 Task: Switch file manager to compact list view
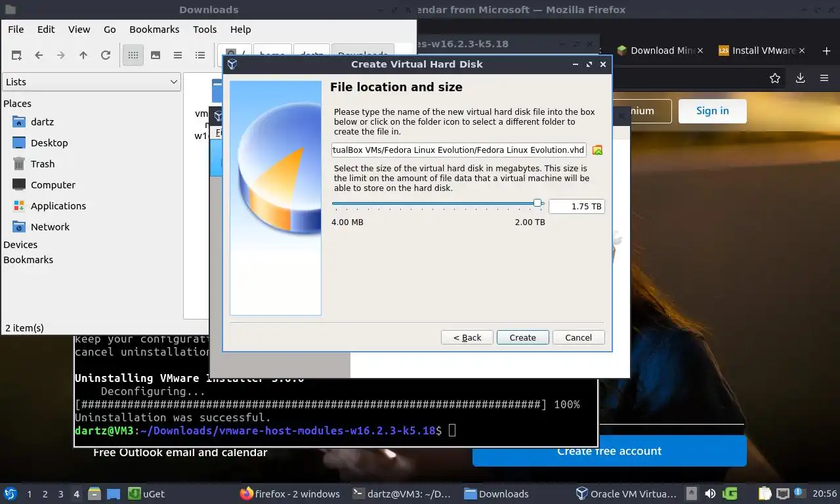coord(178,56)
